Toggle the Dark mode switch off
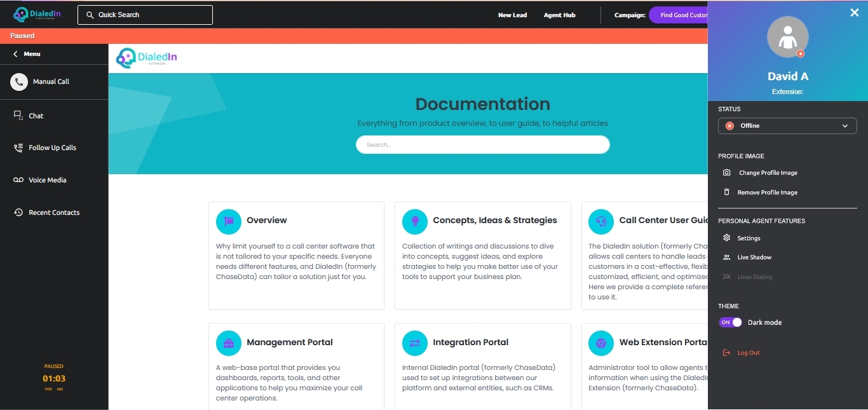The height and width of the screenshot is (410, 868). 730,322
